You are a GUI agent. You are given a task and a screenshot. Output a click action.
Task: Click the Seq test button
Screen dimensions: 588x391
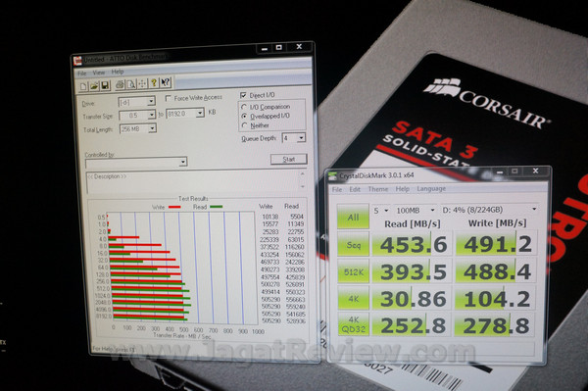tap(353, 244)
